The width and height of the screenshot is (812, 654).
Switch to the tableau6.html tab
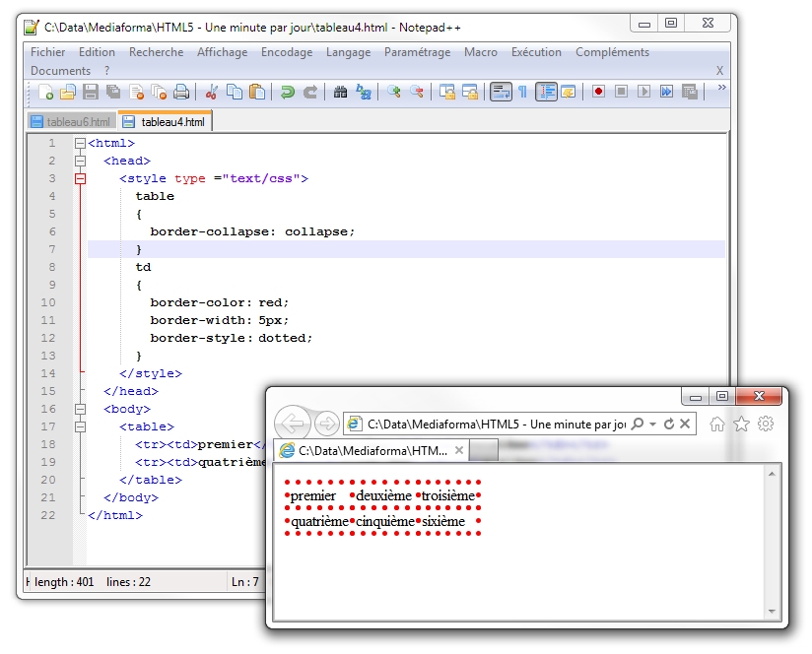(71, 122)
